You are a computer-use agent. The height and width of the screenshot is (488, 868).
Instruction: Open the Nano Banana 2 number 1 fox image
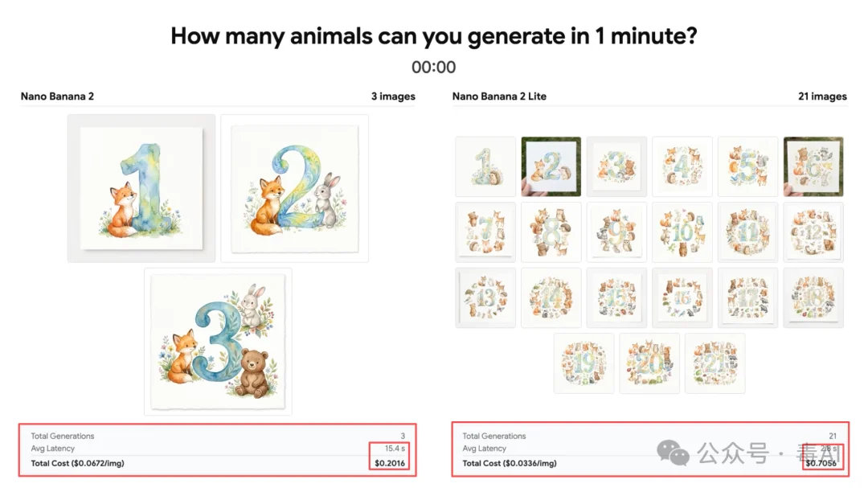tap(141, 188)
